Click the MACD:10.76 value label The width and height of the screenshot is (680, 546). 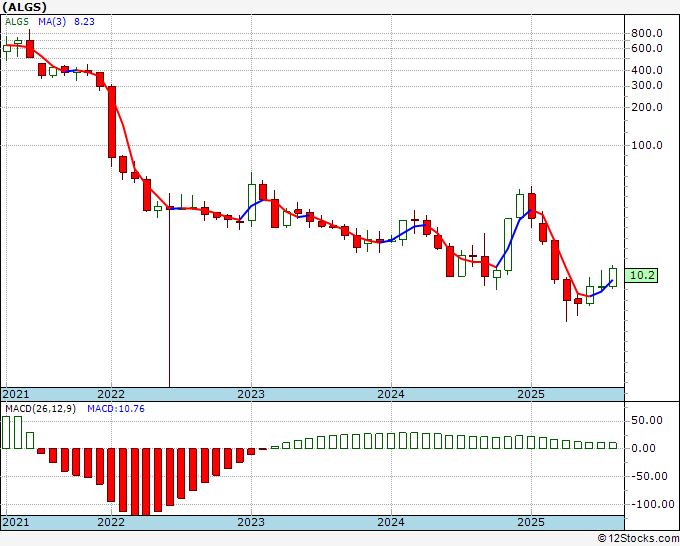pos(116,409)
